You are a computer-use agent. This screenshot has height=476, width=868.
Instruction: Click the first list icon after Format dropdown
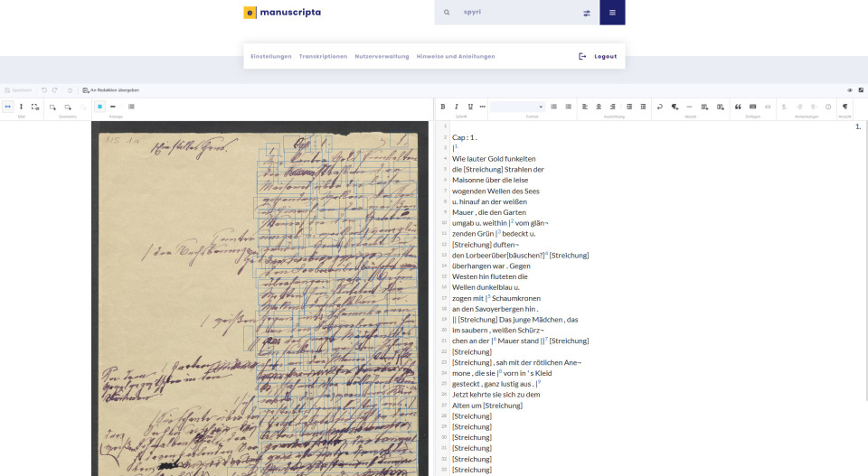[553, 107]
